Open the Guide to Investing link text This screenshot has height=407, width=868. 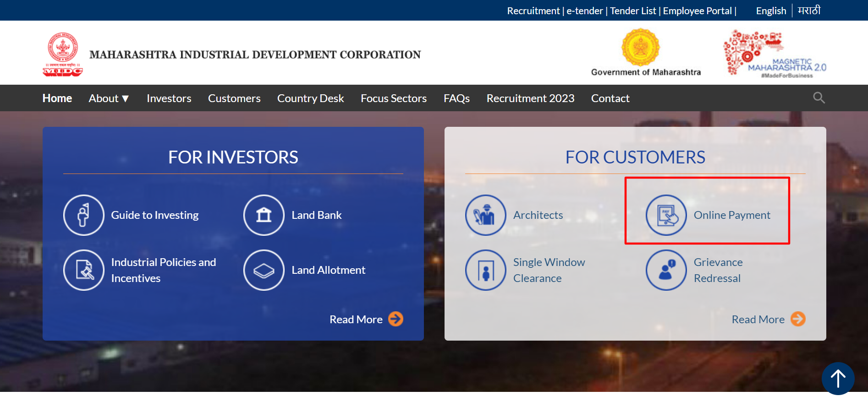155,215
